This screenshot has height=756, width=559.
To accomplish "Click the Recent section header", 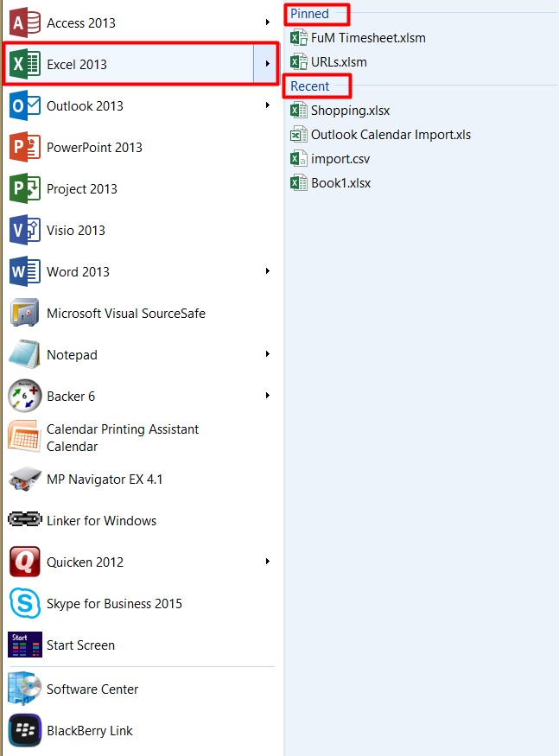I will click(309, 86).
